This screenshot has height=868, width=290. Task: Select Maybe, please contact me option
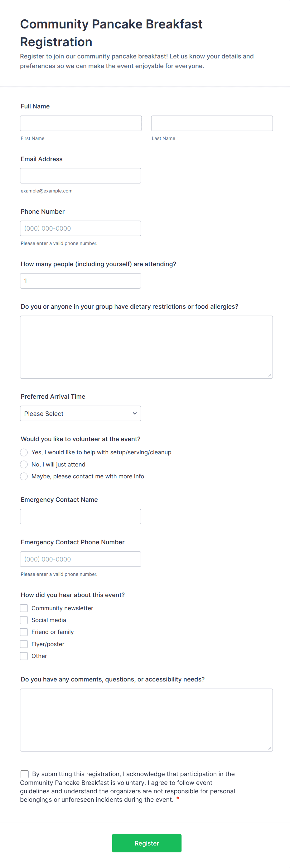24,476
